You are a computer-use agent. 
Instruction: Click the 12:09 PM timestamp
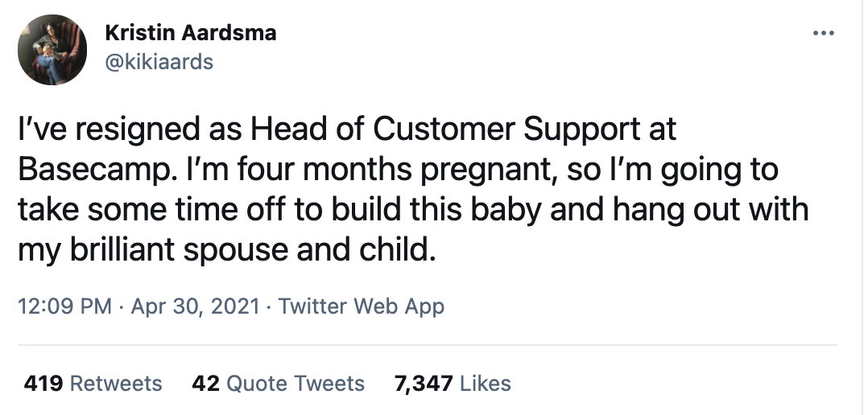(x=64, y=306)
